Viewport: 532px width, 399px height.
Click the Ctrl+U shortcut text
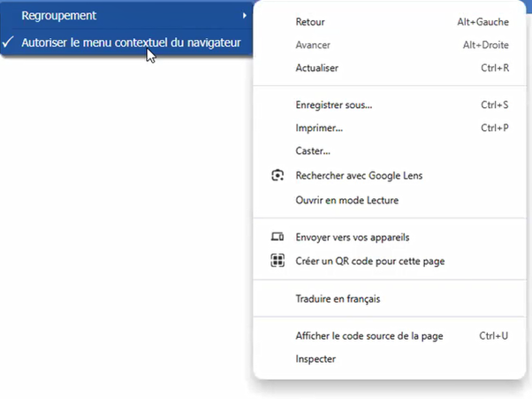tap(494, 336)
